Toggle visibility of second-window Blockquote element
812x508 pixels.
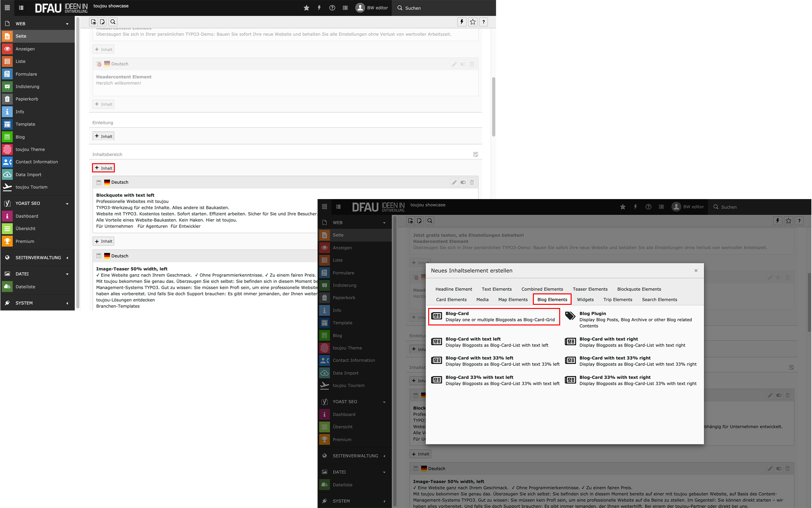pyautogui.click(x=779, y=395)
